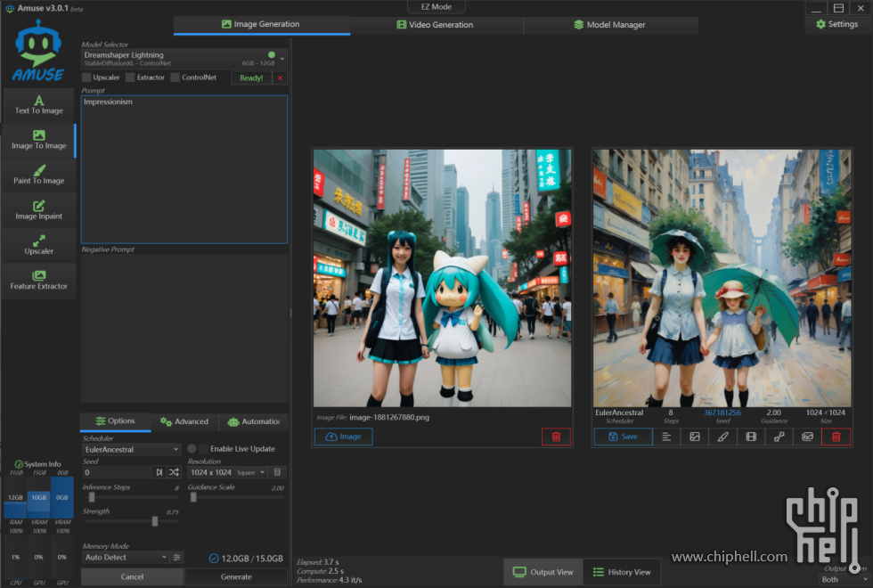Copy result prompt via text-lines icon
873x588 pixels.
[666, 437]
